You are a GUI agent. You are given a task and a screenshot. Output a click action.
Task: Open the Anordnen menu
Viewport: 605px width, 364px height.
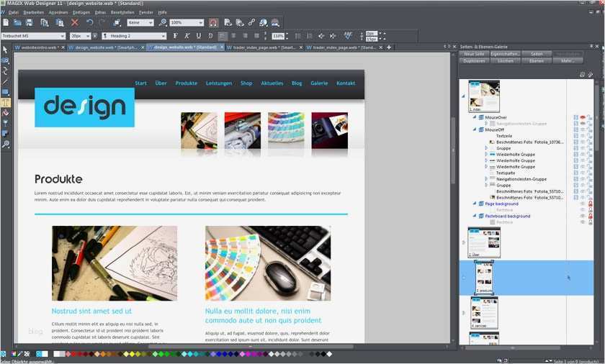click(58, 12)
